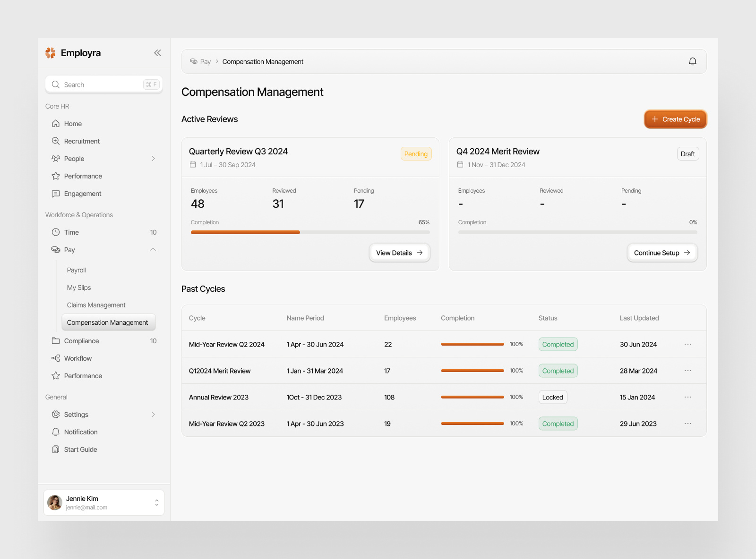The height and width of the screenshot is (559, 756).
Task: Click the Workflow diagram icon
Action: coord(56,358)
